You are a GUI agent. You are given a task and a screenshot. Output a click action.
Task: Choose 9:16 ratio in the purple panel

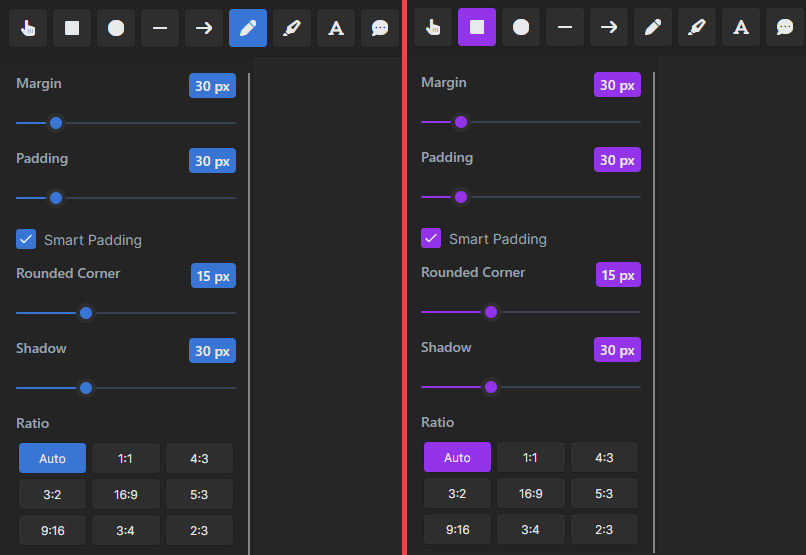coord(457,529)
